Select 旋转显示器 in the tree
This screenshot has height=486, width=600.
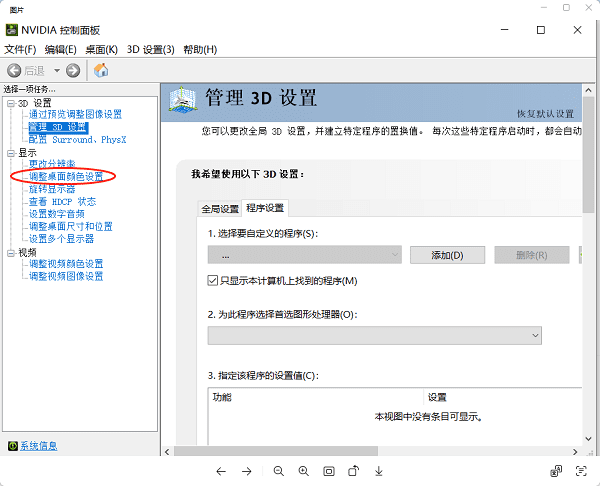pyautogui.click(x=52, y=189)
